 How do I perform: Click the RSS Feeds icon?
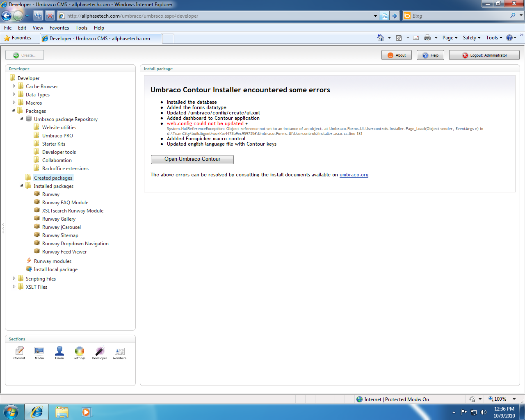(399, 38)
